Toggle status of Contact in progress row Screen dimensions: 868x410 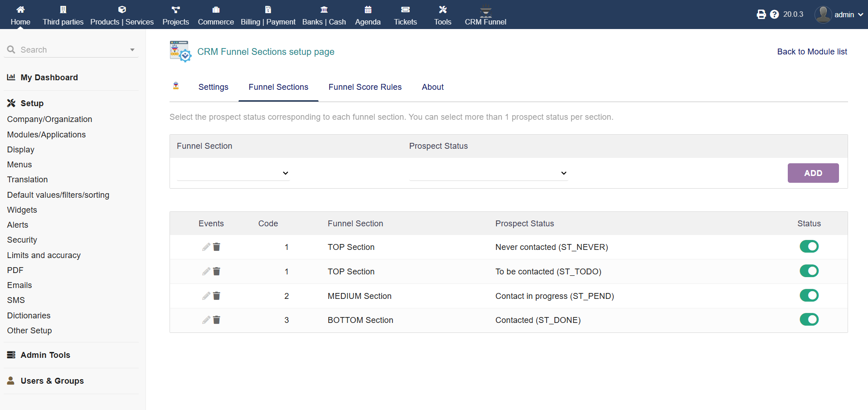point(809,296)
